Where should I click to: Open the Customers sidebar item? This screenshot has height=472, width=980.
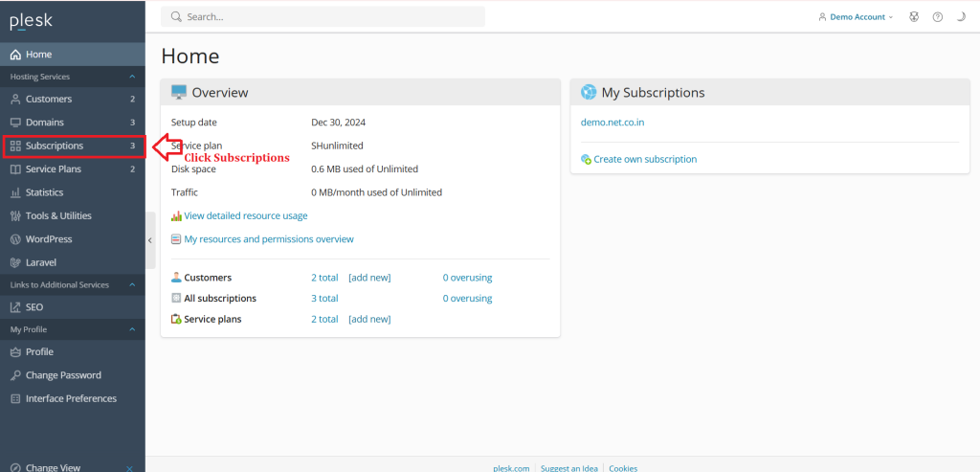click(x=73, y=99)
